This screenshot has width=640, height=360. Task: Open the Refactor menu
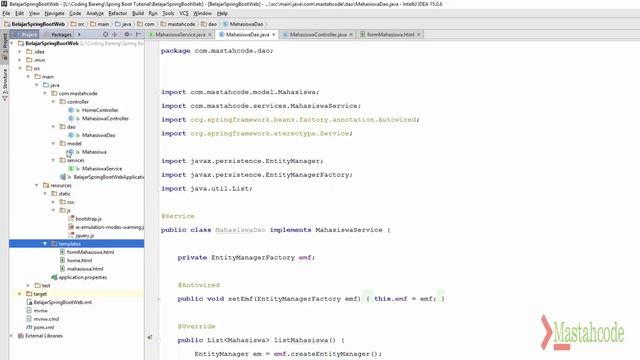(118, 13)
